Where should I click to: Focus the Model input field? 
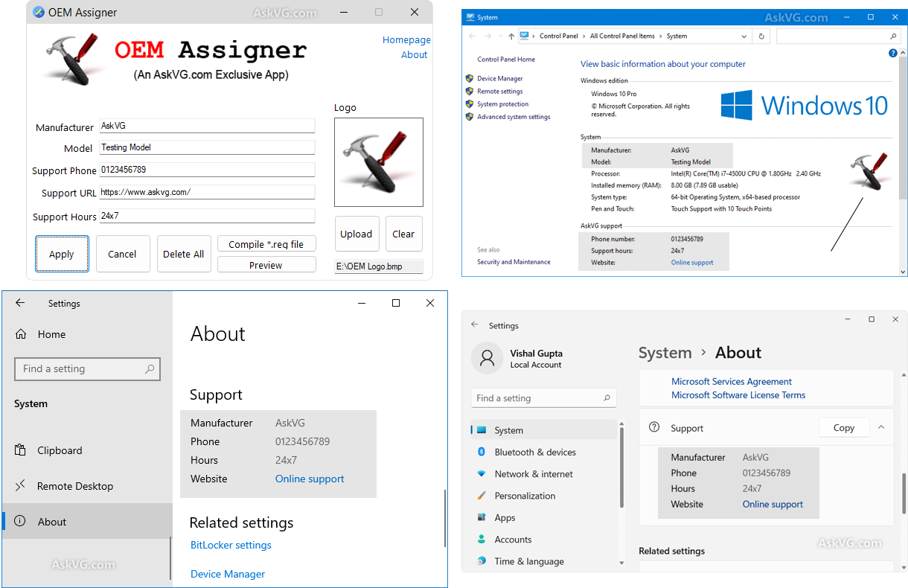pos(207,147)
